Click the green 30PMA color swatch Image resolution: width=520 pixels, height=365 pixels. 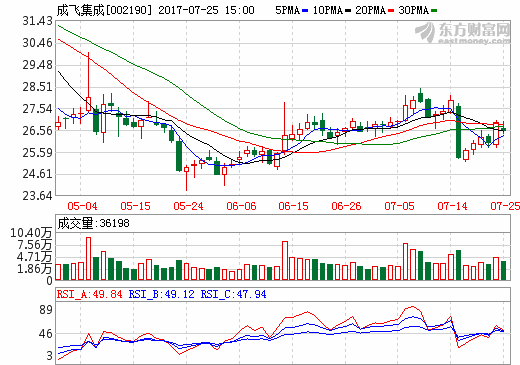point(434,11)
